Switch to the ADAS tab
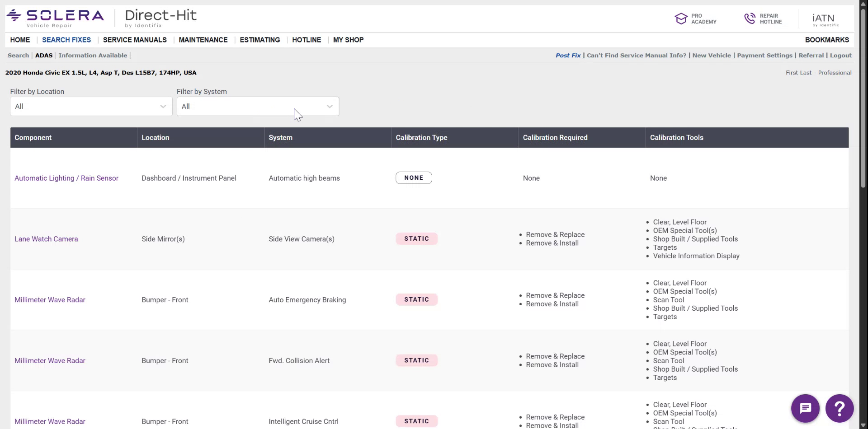Viewport: 868px width, 429px height. pyautogui.click(x=44, y=55)
